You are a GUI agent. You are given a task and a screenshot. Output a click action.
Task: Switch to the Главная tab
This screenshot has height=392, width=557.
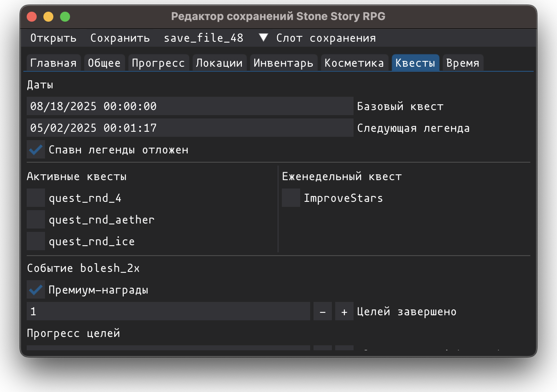tap(53, 63)
